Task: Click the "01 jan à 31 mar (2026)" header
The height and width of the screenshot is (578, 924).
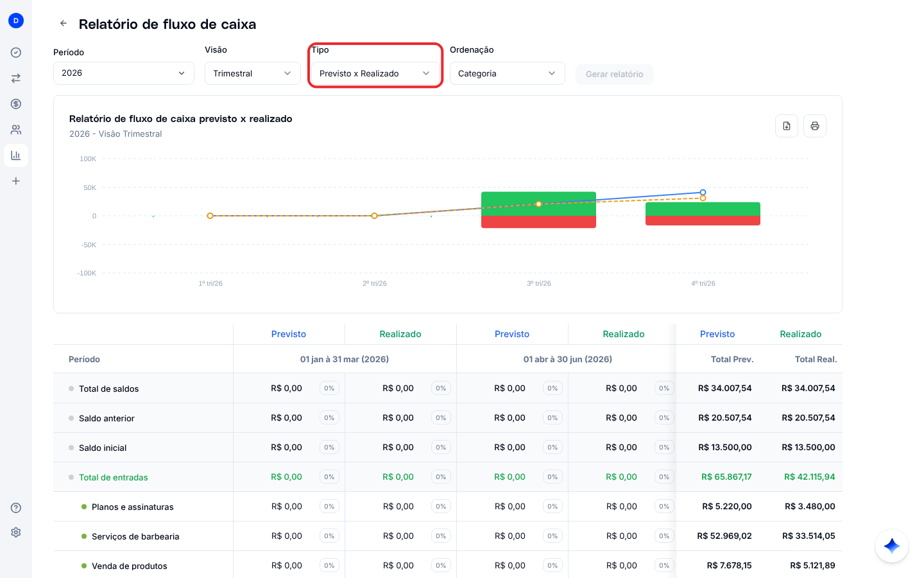Action: [x=345, y=359]
